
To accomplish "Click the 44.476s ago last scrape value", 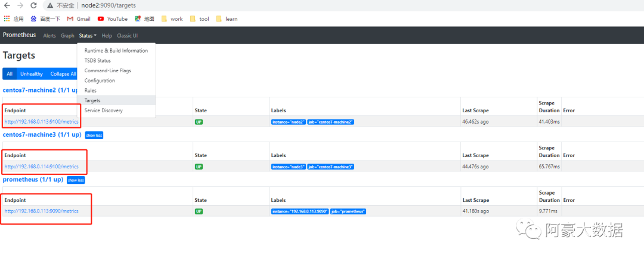I will 476,167.
